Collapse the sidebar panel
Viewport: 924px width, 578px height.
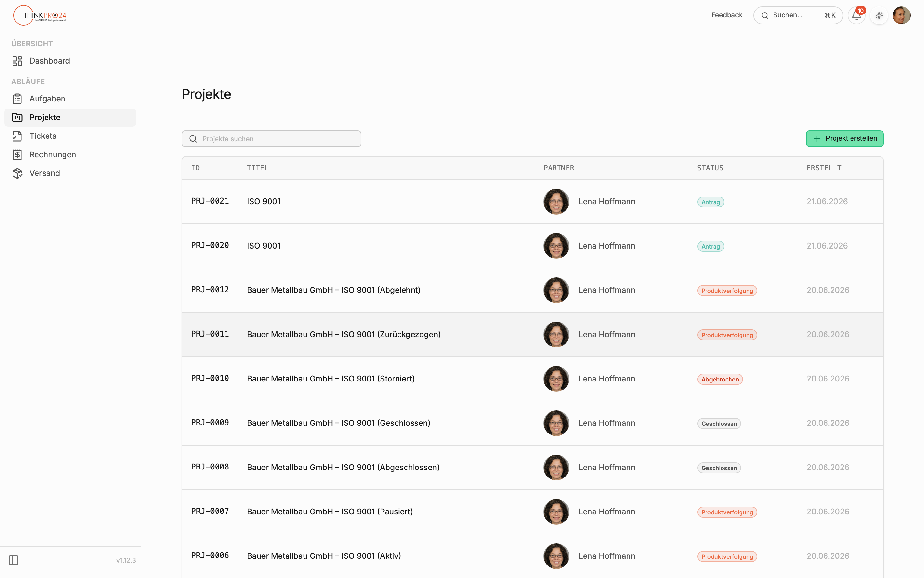point(13,560)
